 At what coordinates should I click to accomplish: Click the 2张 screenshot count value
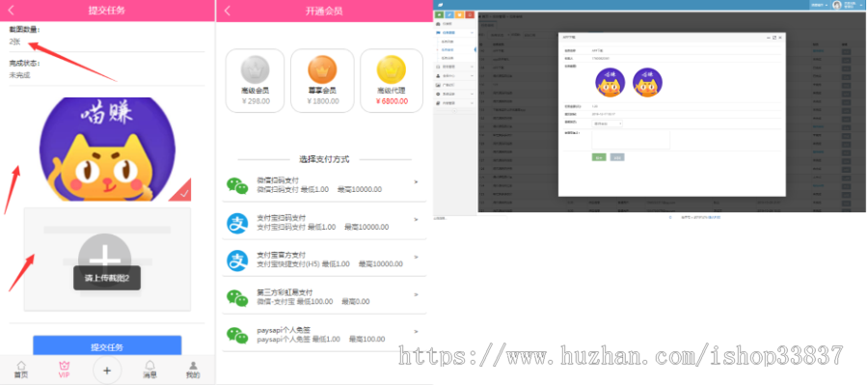[14, 41]
